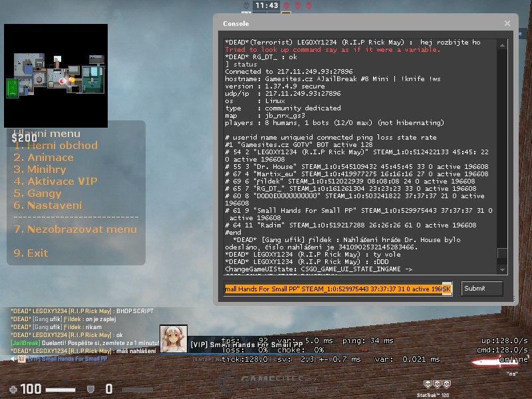Viewport: 532px width, 399px height.
Task: Close the Console window
Action: (507, 23)
